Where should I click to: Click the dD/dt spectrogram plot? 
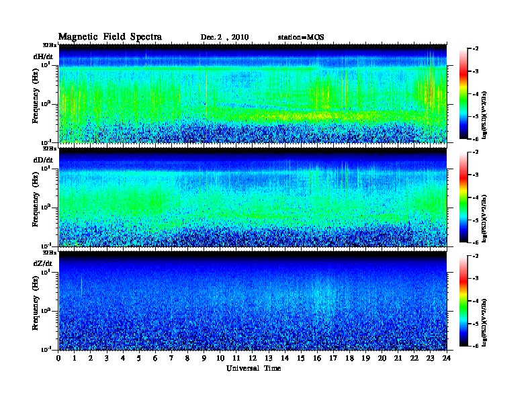coord(253,197)
